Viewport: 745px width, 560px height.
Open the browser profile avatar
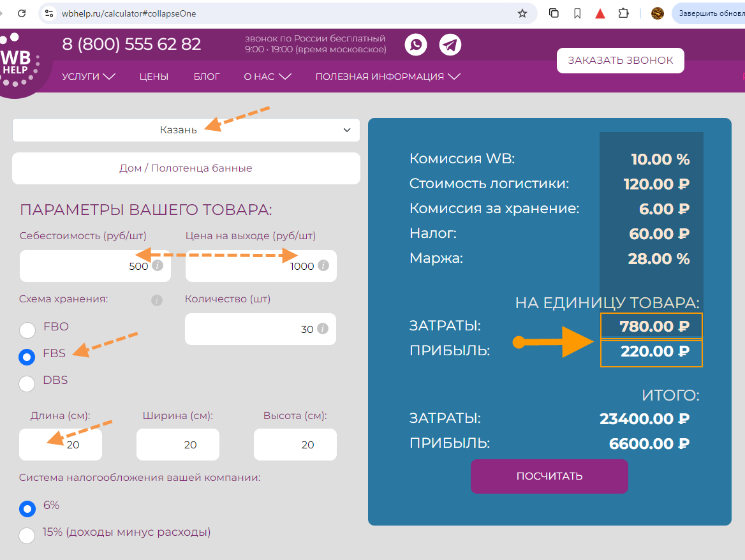658,13
